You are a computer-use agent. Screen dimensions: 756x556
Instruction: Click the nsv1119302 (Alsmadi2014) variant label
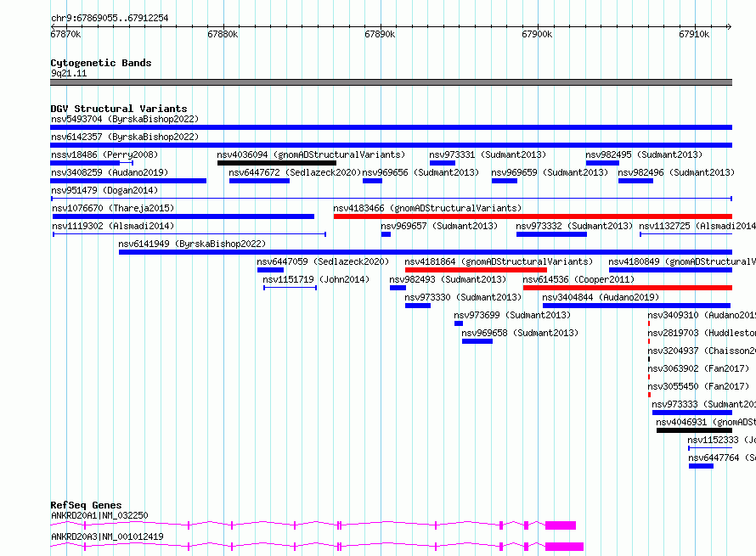(112, 226)
